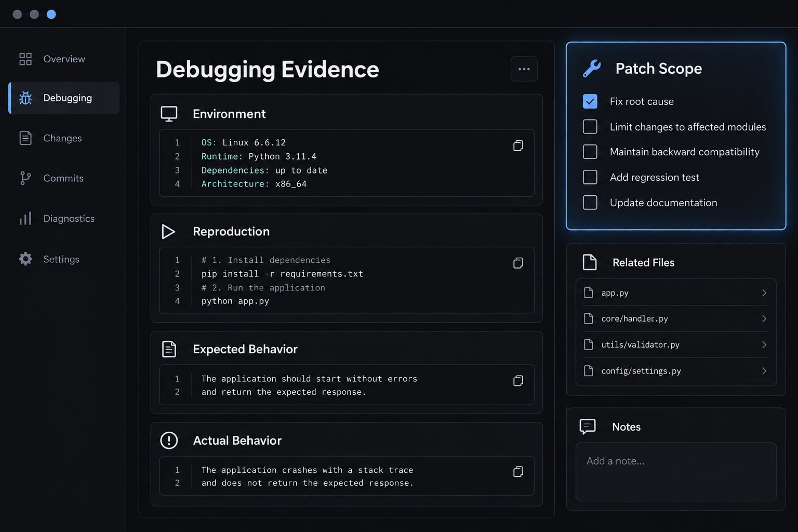Click the file icon beside core/handler.py
The width and height of the screenshot is (798, 532).
[x=589, y=318]
